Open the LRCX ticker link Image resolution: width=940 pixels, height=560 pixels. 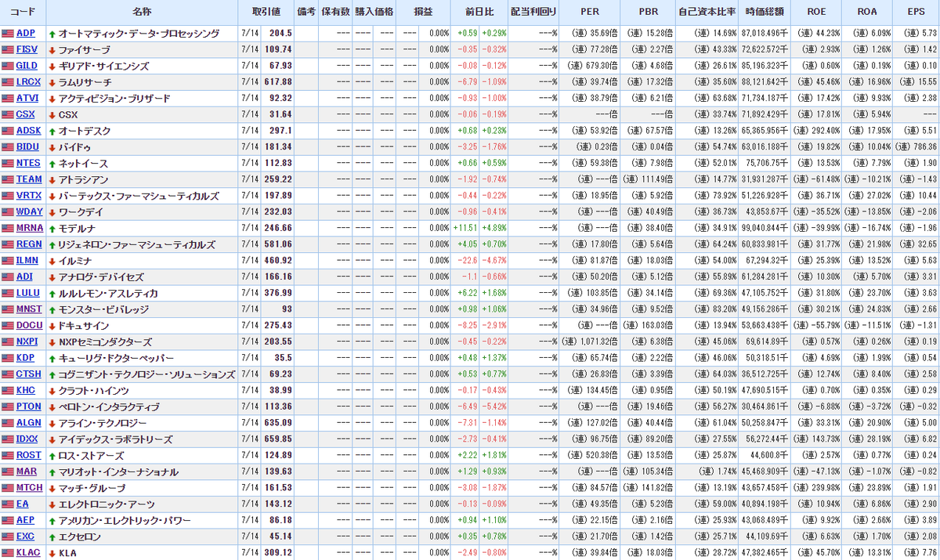pos(29,82)
